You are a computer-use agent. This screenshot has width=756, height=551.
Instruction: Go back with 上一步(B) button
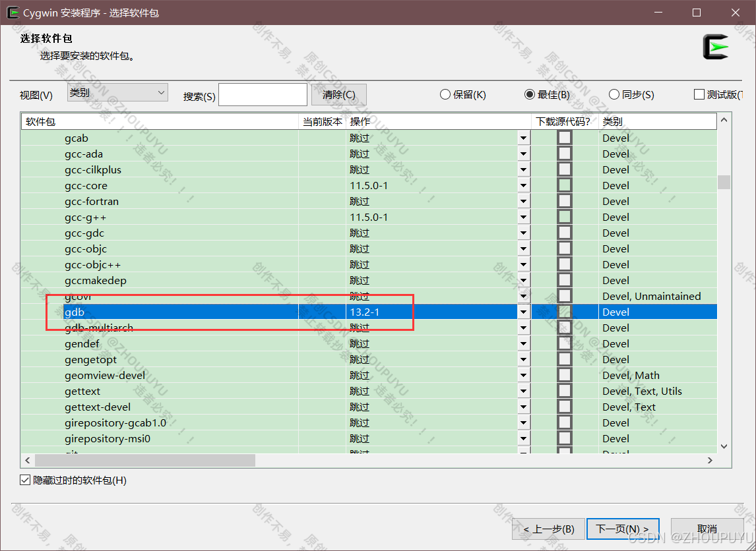(549, 529)
